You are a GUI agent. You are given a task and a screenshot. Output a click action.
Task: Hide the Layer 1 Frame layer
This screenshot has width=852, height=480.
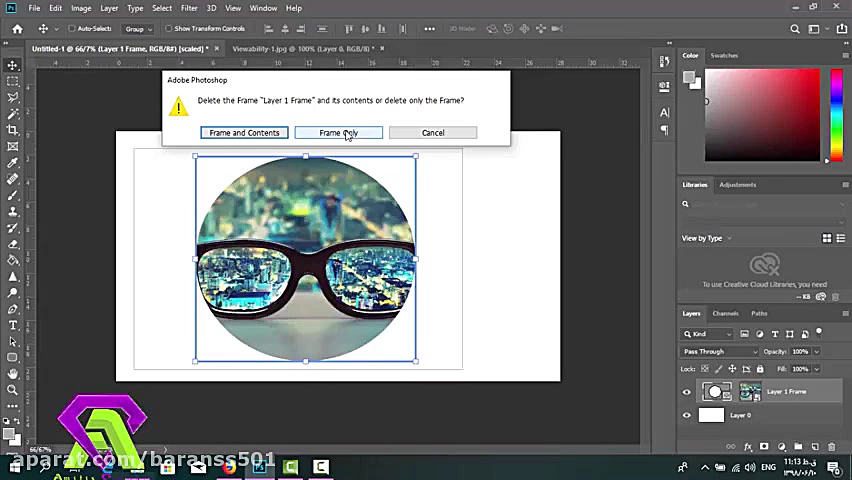point(686,392)
